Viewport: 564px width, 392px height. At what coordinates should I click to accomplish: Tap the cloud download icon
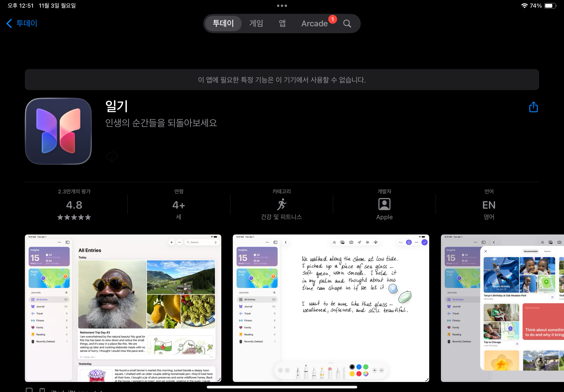112,157
